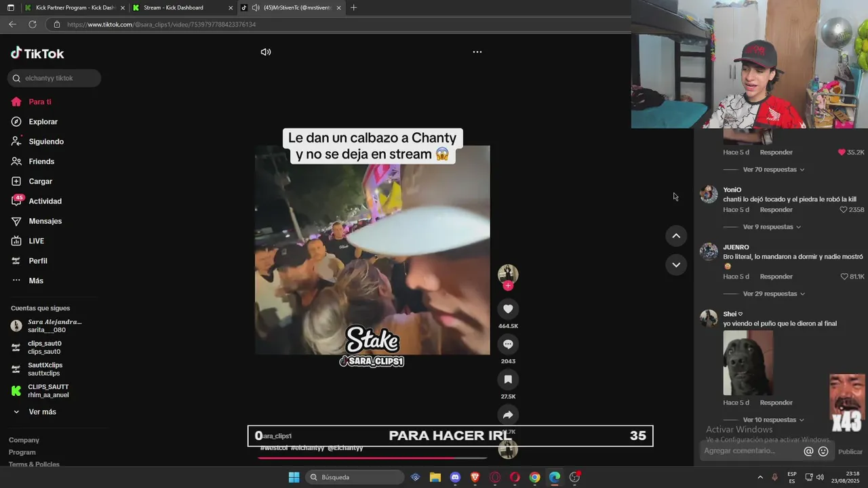Open a new browser tab
868x488 pixels.
pyautogui.click(x=353, y=8)
